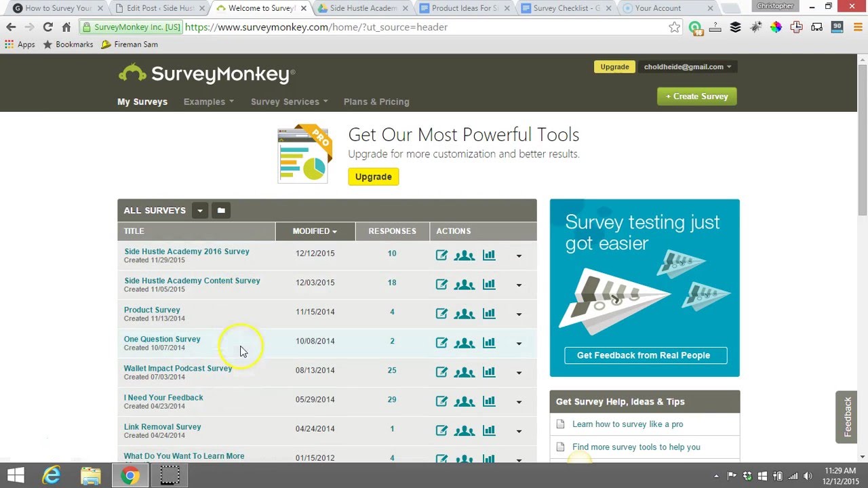Open the folder icon beside All Surveys
This screenshot has height=488, width=868.
coord(221,210)
